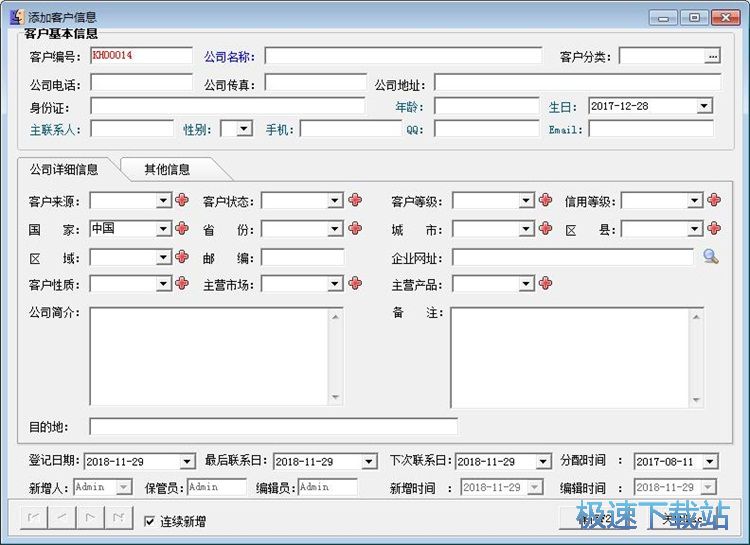Viewport: 750px width, 545px height.
Task: Toggle the 连续新增 checkbox
Action: tap(150, 521)
